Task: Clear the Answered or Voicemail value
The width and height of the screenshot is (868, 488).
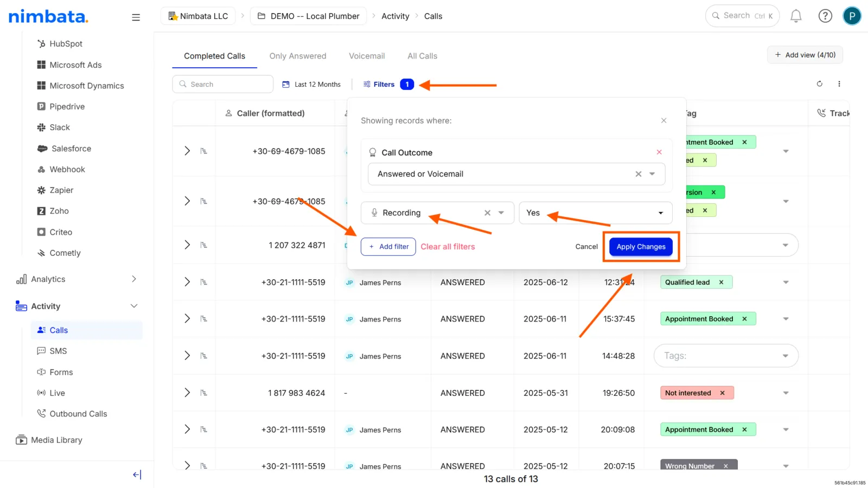Action: coord(639,174)
